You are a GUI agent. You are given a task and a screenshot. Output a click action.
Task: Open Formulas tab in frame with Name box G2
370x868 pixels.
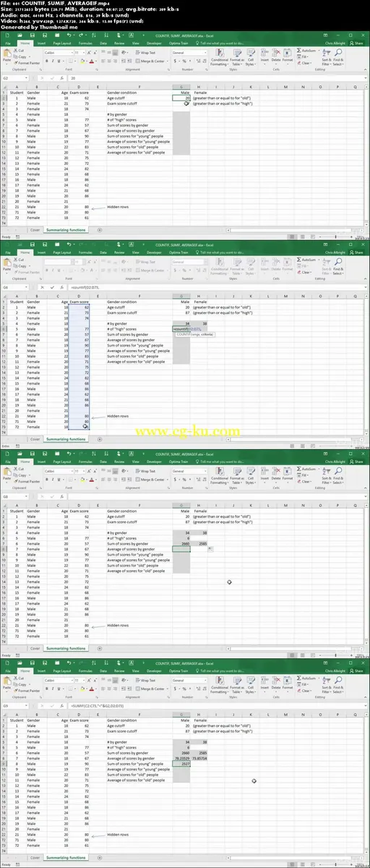coord(84,43)
